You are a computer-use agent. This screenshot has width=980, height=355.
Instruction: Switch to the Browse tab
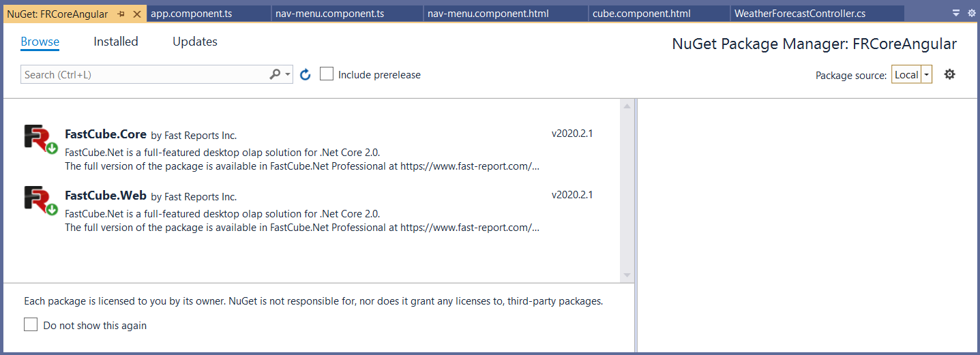click(40, 42)
